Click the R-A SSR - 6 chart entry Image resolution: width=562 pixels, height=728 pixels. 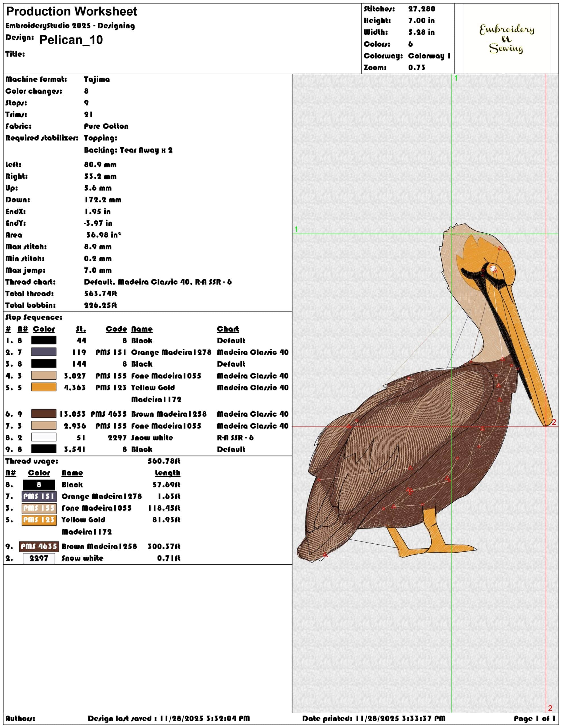coord(235,438)
